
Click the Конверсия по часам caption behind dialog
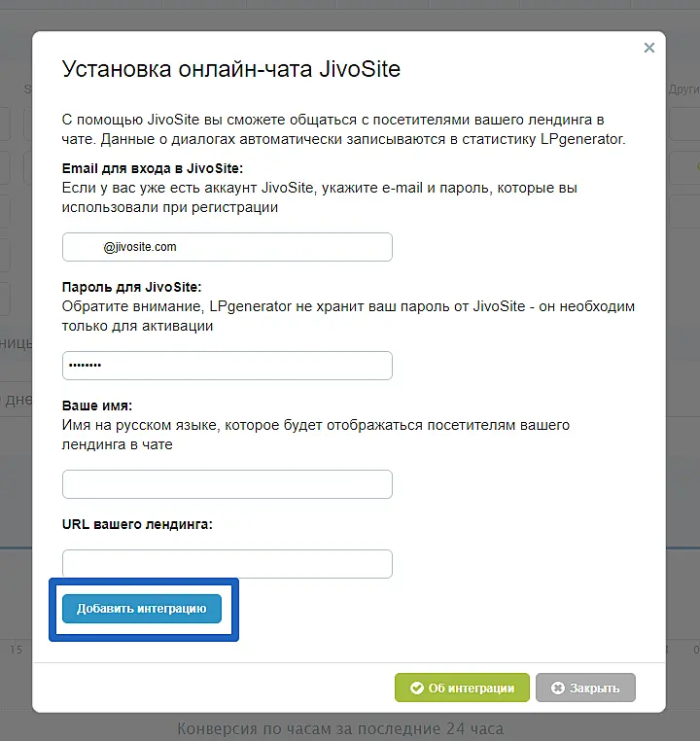[340, 727]
